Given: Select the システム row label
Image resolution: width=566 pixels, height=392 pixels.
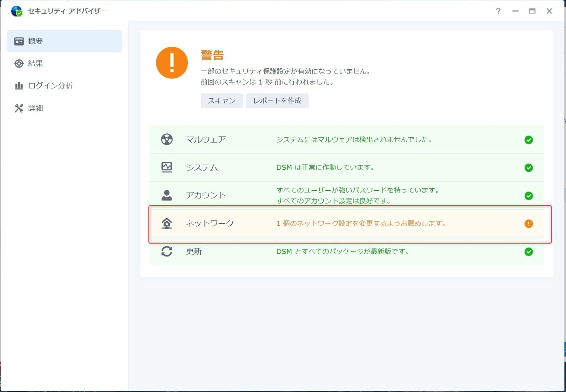Looking at the screenshot, I should 202,167.
